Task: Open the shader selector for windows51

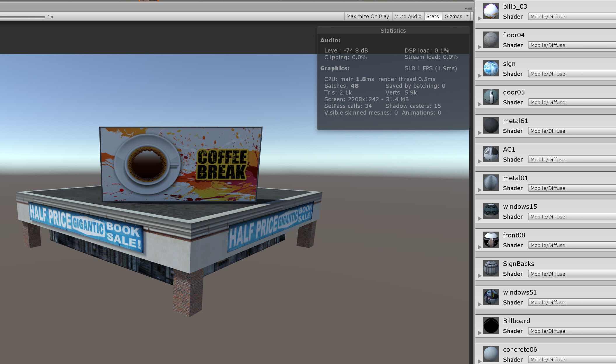Action: pyautogui.click(x=571, y=302)
